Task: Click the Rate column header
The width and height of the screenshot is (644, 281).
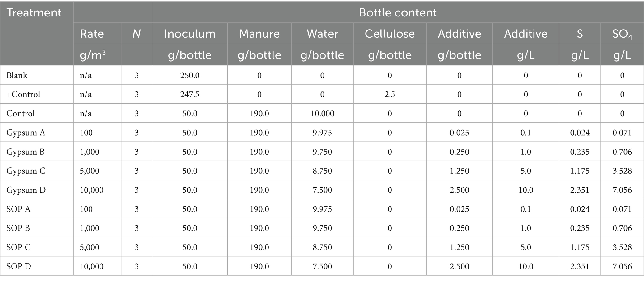Action: click(92, 34)
